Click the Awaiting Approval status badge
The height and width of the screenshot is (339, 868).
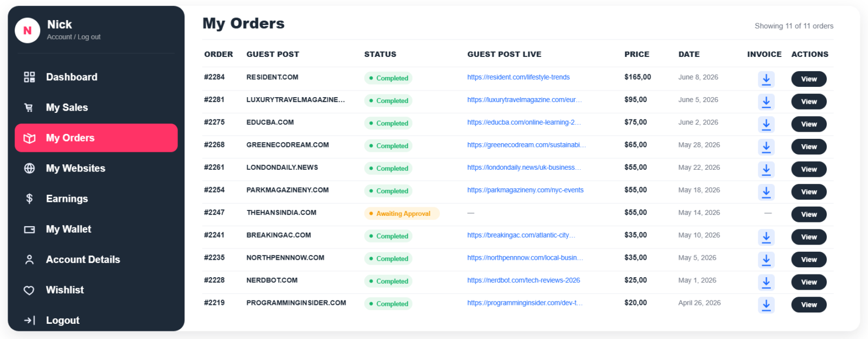pyautogui.click(x=402, y=214)
